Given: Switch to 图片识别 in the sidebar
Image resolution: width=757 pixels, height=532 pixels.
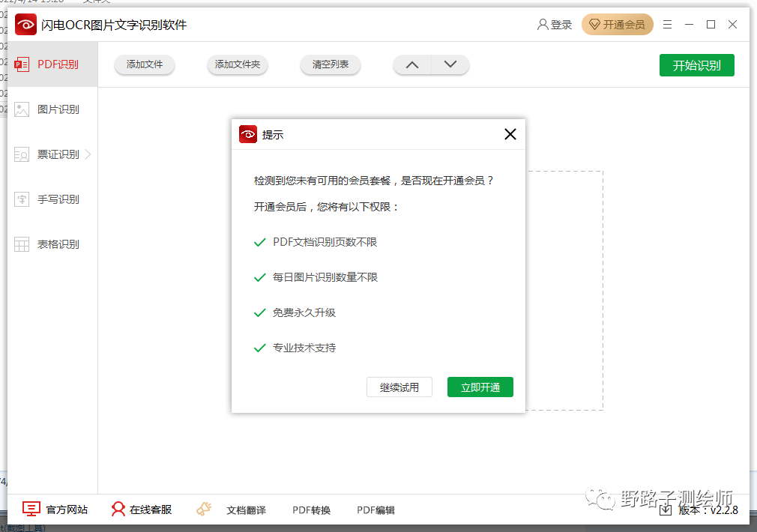Looking at the screenshot, I should tap(52, 109).
